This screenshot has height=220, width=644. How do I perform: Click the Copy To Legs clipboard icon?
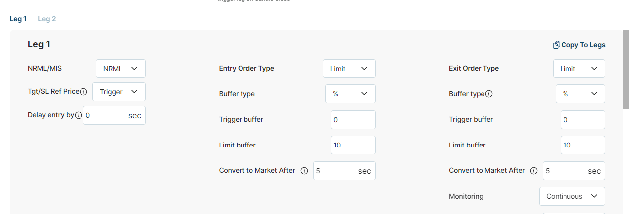pos(556,45)
